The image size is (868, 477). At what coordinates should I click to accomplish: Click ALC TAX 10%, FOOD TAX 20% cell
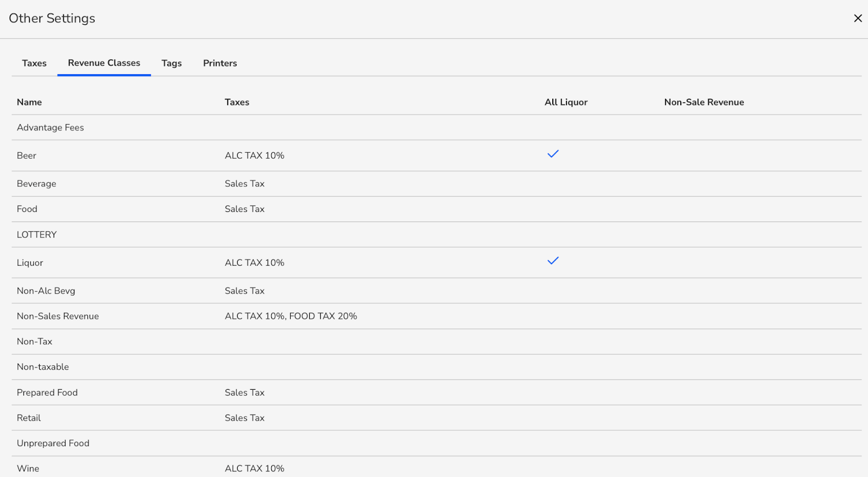point(291,316)
